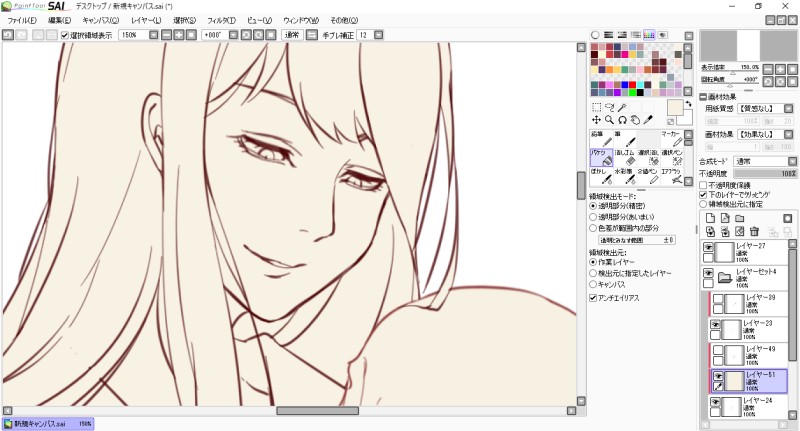Screen dimensions: 800x431
Task: Select the 水彩筆 watercolor brush tool
Action: pyautogui.click(x=625, y=176)
